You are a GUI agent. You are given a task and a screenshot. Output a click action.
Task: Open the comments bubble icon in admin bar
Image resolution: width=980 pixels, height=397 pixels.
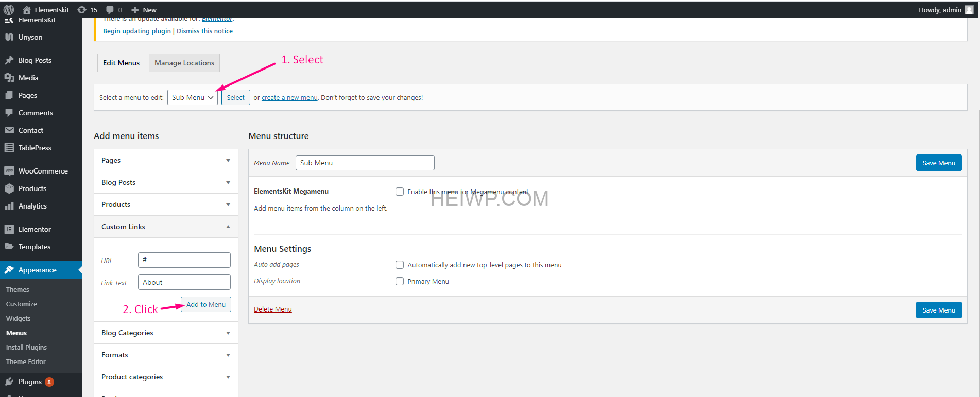tap(110, 10)
